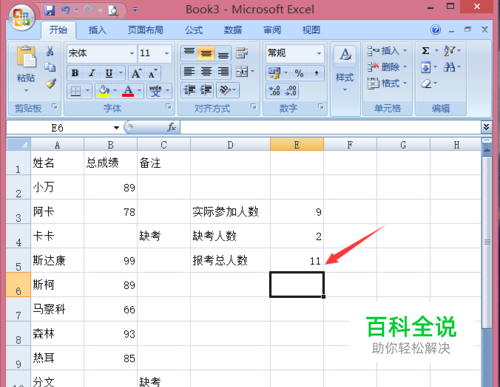
Task: Open Clear eraser menu
Action: point(429,83)
